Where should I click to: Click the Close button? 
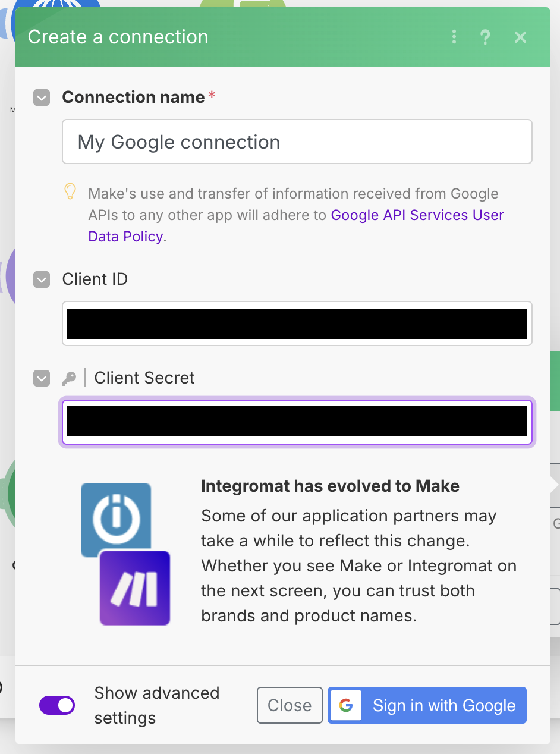pos(290,705)
